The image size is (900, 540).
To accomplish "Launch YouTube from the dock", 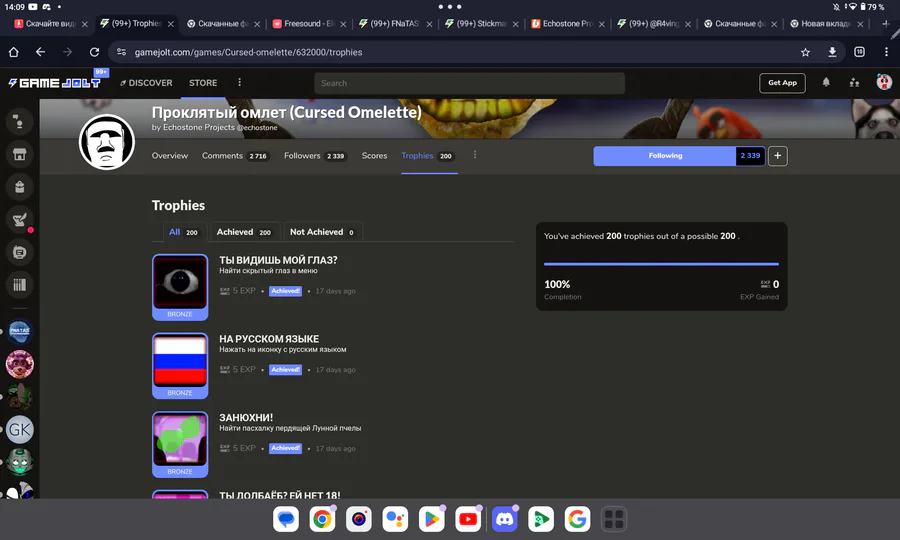I will click(x=468, y=519).
